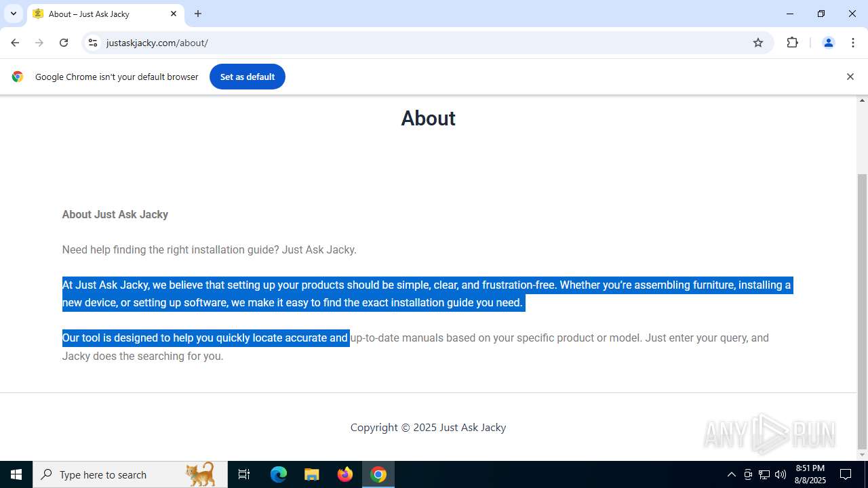Launch Microsoft Edge from the taskbar
The image size is (868, 488).
[279, 474]
